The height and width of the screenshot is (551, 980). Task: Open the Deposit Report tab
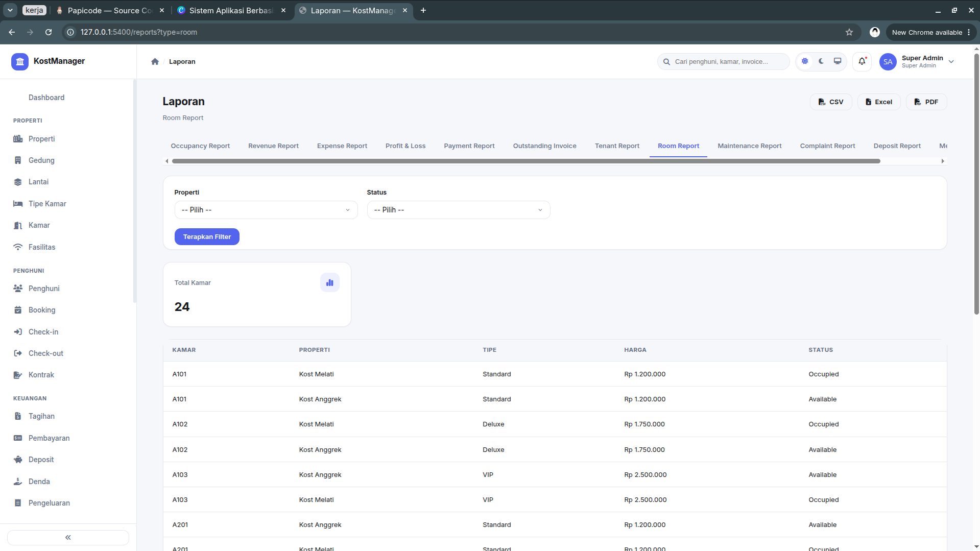tap(897, 146)
